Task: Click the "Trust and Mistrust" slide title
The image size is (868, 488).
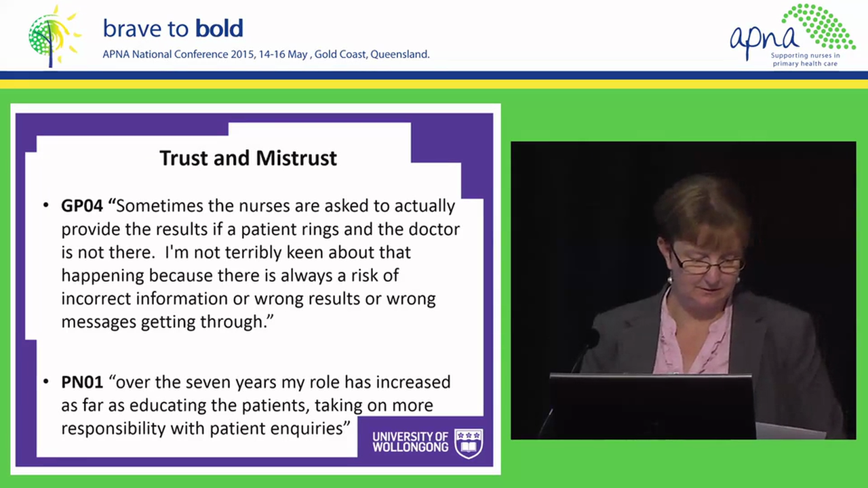Action: [x=248, y=158]
